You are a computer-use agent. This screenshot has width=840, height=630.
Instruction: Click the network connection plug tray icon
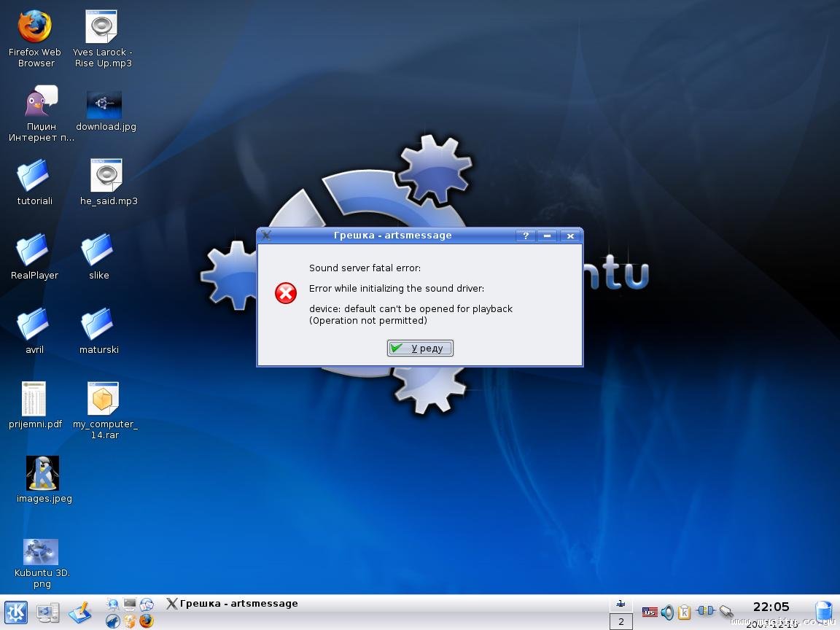click(x=705, y=611)
